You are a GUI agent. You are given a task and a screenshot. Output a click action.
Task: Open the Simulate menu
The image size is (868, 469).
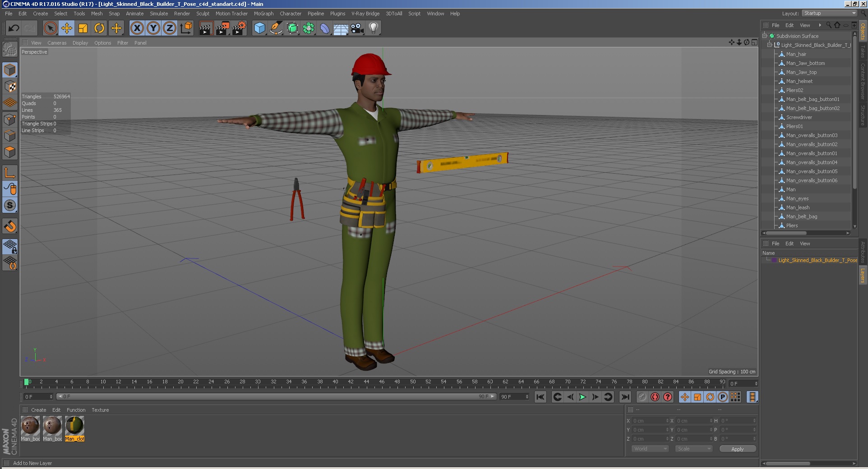[x=159, y=14]
